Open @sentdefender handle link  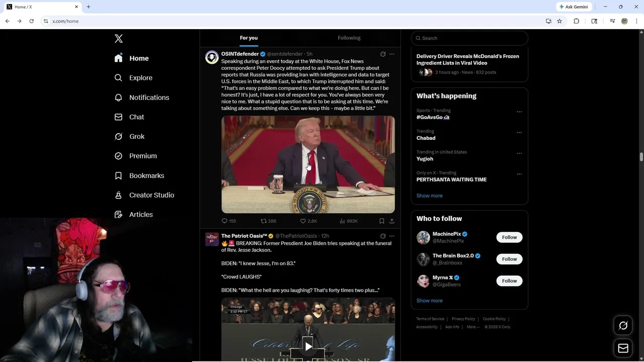(285, 54)
